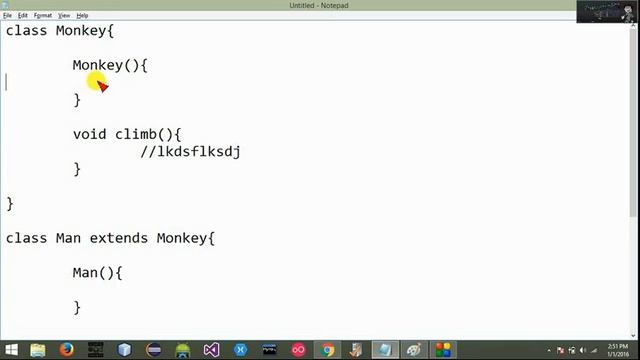Open the Format menu
Screen dimensions: 640x360
pyautogui.click(x=42, y=16)
